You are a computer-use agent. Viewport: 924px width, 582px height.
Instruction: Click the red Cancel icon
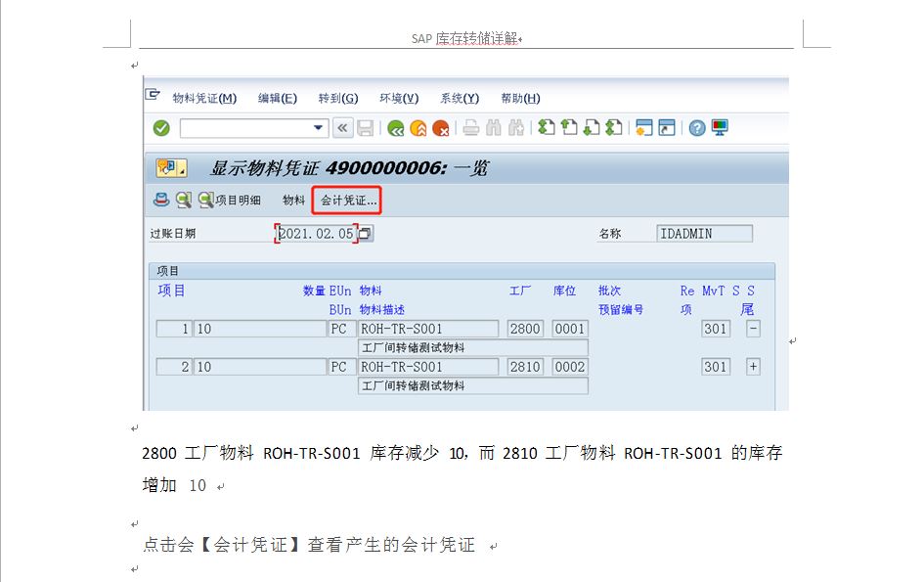[x=441, y=128]
